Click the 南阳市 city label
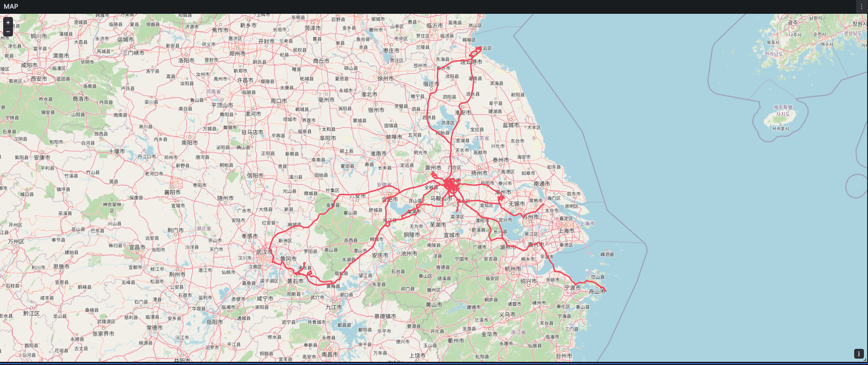This screenshot has height=365, width=868. pos(189,143)
